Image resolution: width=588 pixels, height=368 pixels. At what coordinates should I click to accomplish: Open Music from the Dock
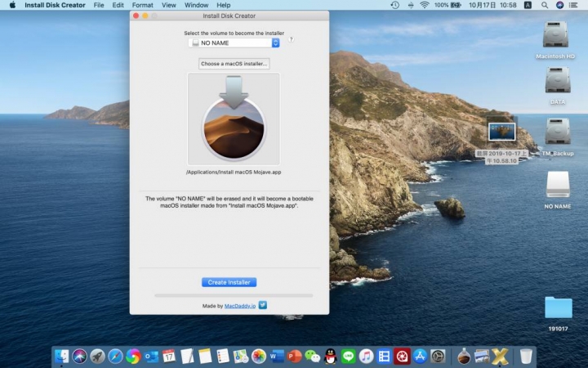367,356
